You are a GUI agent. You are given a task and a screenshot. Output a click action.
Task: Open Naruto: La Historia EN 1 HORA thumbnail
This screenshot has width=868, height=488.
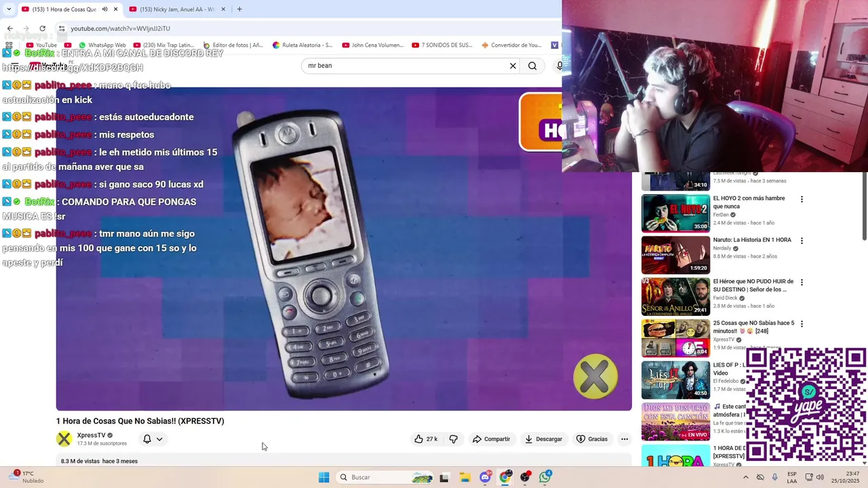(675, 255)
